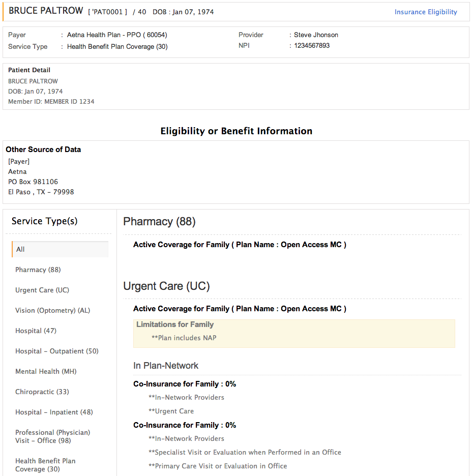Click the Patient Detail Member ID
The image size is (472, 476).
click(51, 101)
